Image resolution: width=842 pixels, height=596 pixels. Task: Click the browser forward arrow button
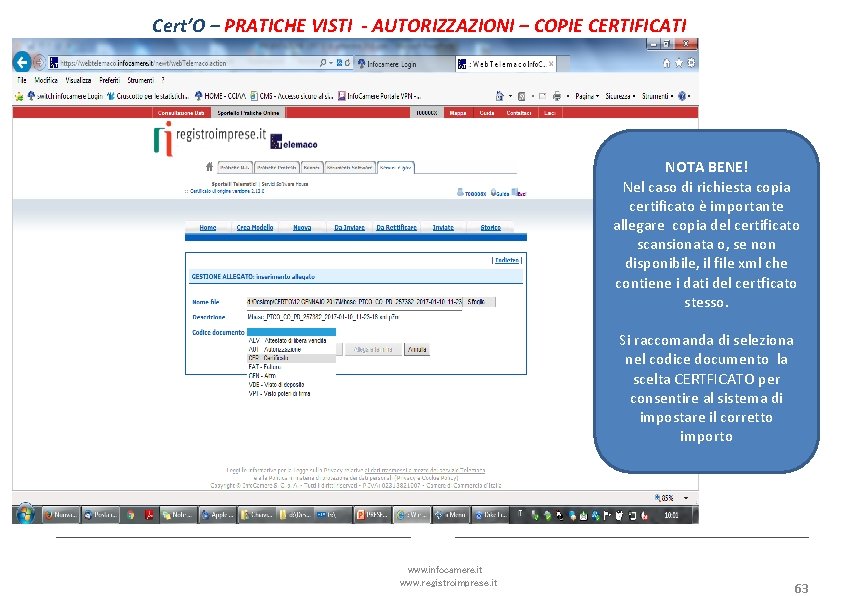39,63
